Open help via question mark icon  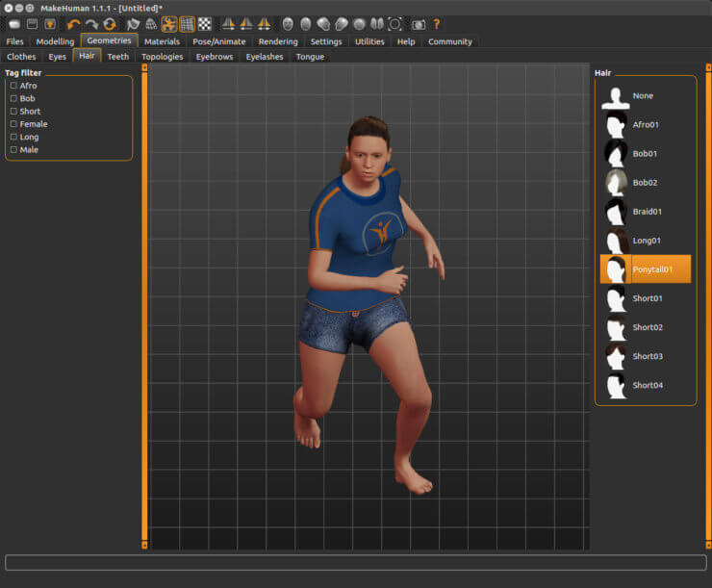pos(436,24)
